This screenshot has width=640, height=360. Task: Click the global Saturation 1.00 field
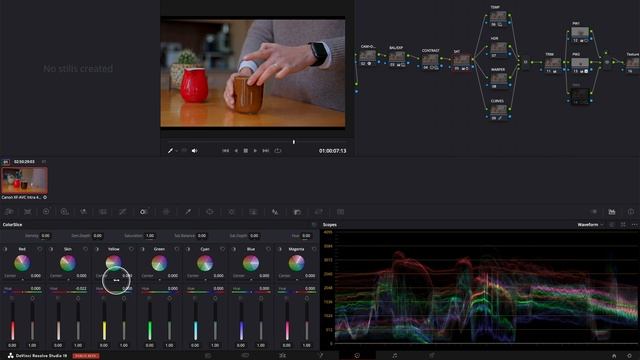click(x=150, y=236)
